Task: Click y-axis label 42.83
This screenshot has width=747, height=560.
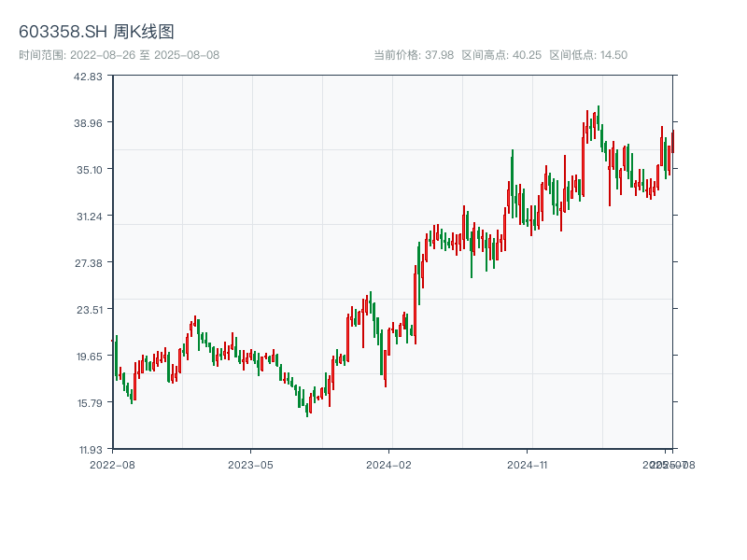Action: pos(88,77)
